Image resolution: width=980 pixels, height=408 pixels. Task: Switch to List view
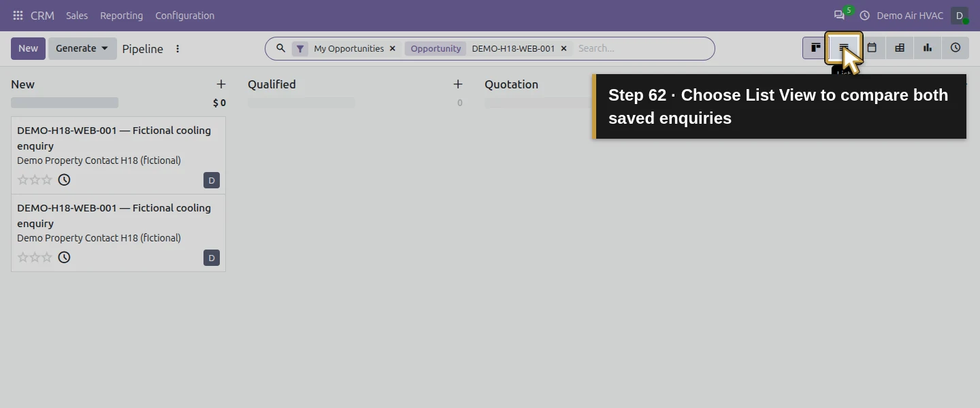pos(844,48)
